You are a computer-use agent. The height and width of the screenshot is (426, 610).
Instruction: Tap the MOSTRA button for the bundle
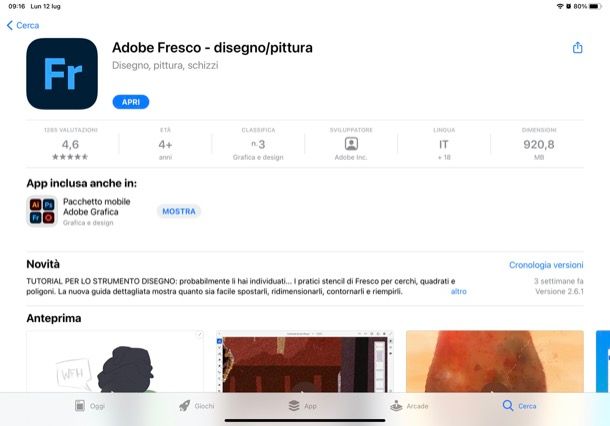point(179,211)
